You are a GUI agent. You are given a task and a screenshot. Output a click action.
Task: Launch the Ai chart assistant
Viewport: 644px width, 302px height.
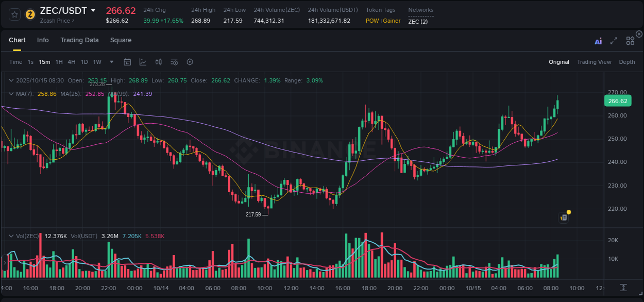point(598,41)
